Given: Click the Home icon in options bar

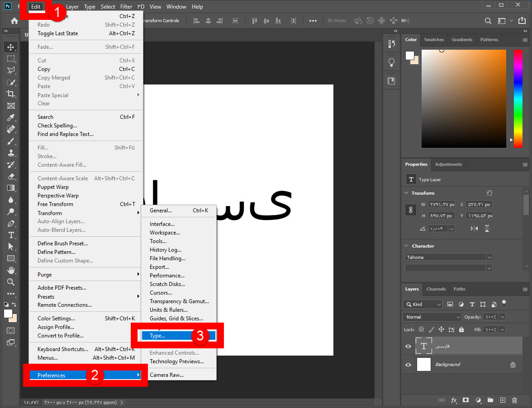Looking at the screenshot, I should pyautogui.click(x=14, y=21).
